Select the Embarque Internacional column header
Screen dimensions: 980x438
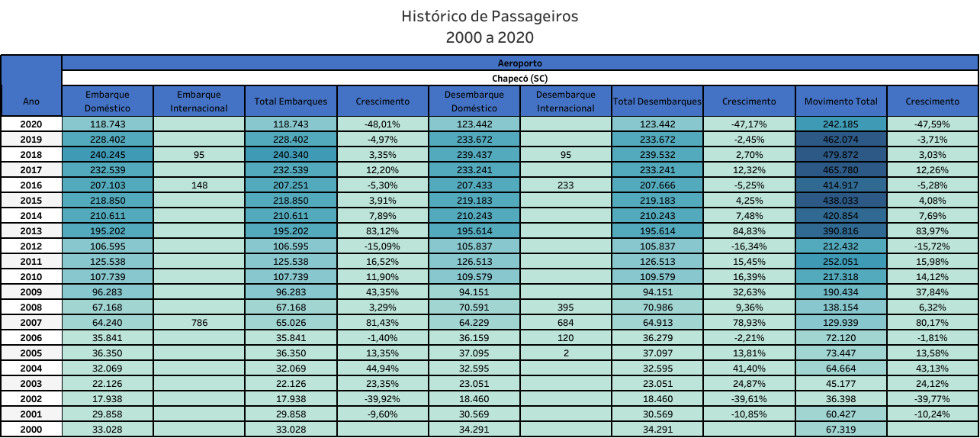pos(199,101)
